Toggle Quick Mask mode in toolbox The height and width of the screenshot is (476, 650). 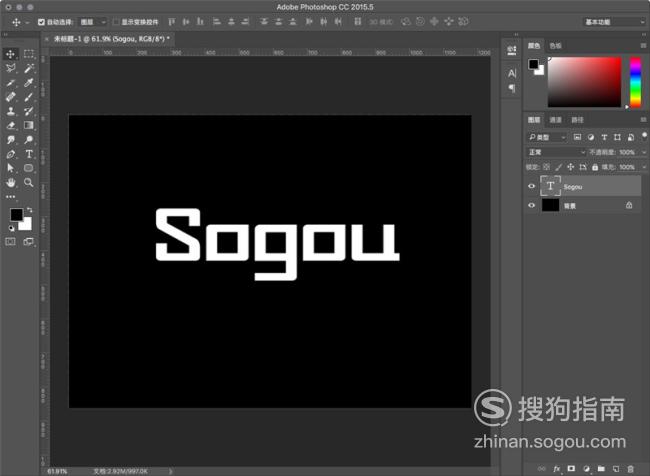[x=11, y=241]
